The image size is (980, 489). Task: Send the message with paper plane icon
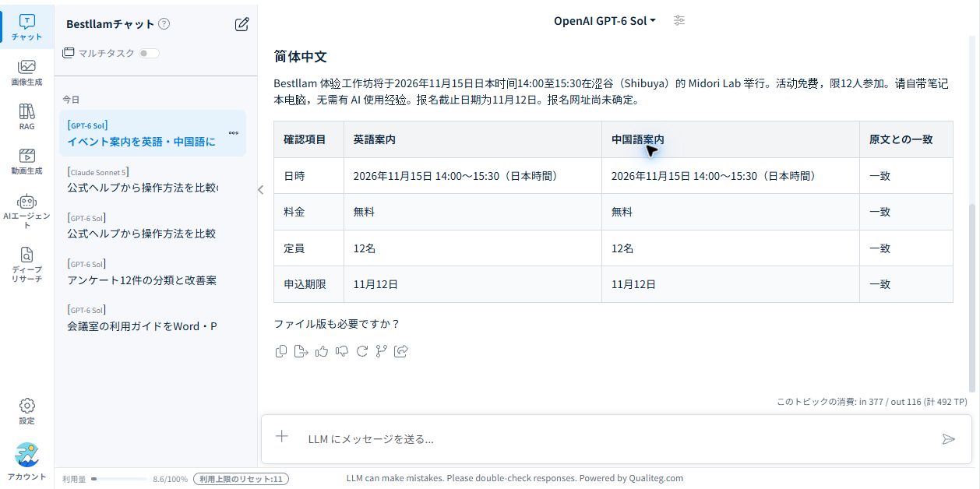[948, 439]
